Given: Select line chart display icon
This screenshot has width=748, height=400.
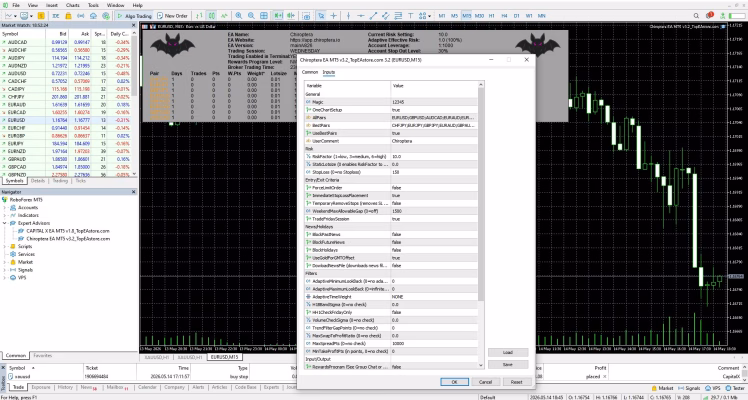Looking at the screenshot, I should (x=224, y=16).
